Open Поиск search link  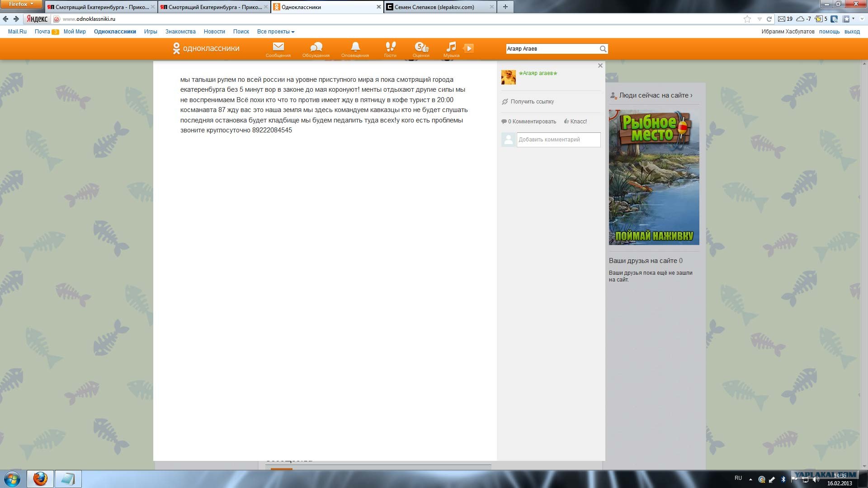[241, 32]
